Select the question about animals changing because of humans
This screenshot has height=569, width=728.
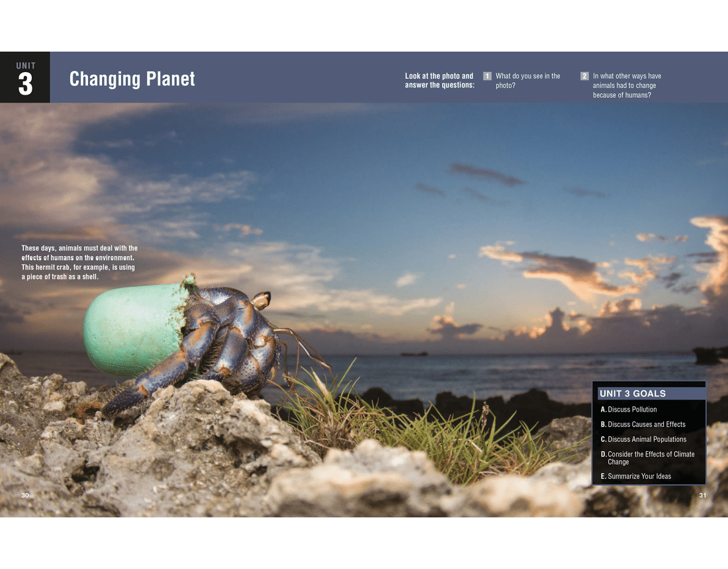coord(626,85)
